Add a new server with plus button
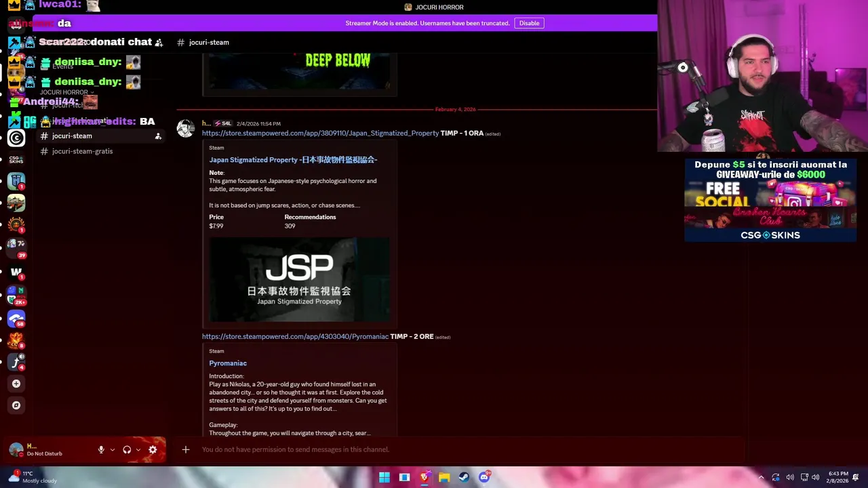 (x=16, y=384)
